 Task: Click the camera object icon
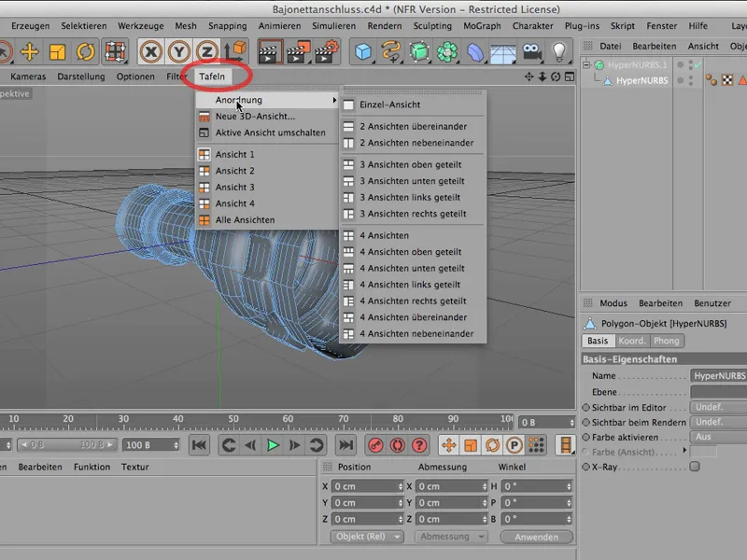click(531, 51)
